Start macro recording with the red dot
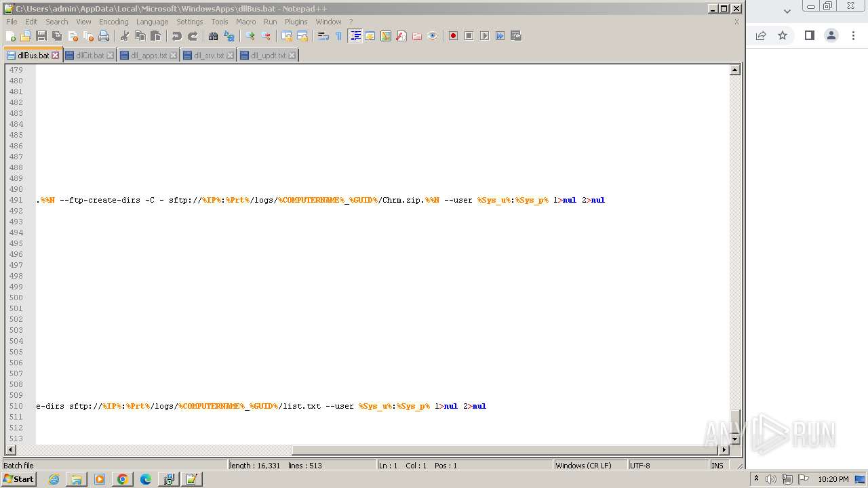868x488 pixels. click(x=454, y=36)
